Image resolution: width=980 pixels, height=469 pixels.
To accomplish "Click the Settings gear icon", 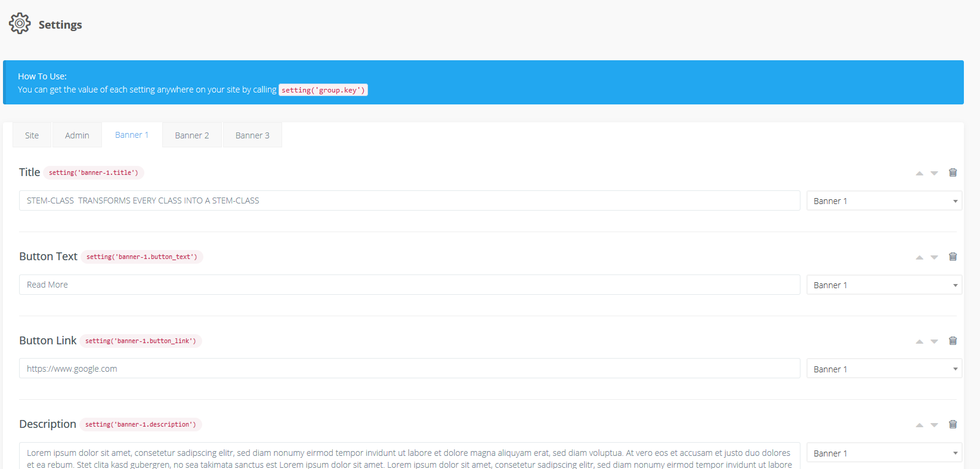I will [x=20, y=23].
